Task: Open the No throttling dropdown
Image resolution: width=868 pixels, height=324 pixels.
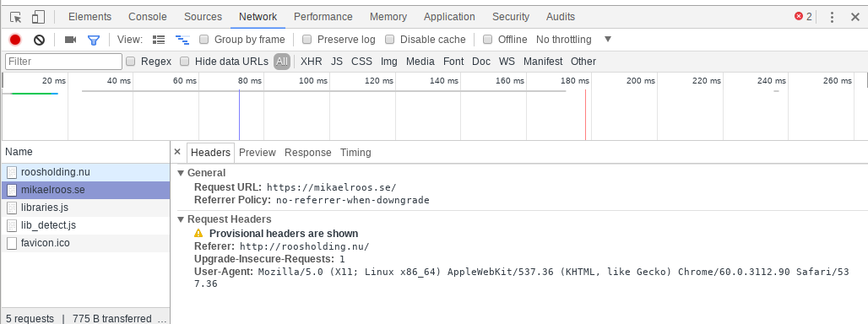Action: click(573, 40)
